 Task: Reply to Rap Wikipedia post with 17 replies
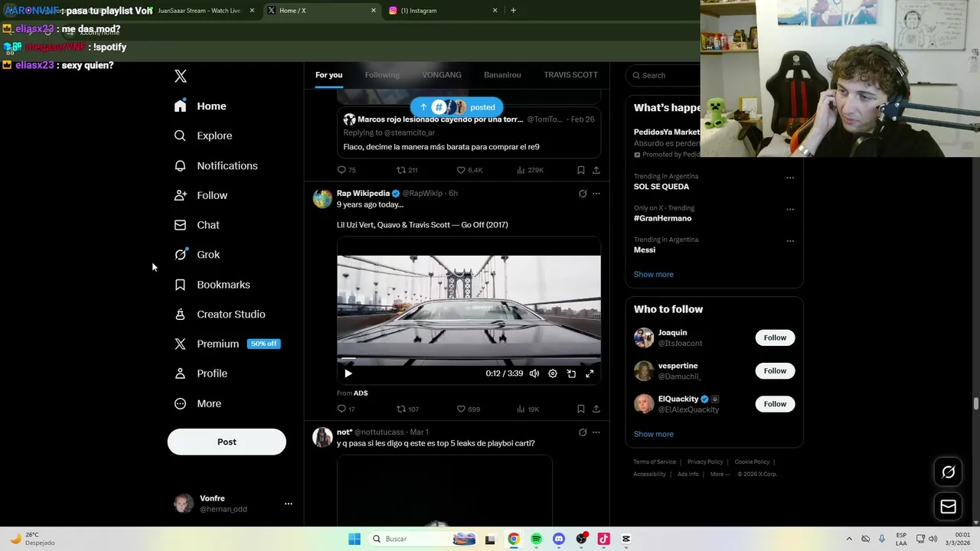click(346, 409)
